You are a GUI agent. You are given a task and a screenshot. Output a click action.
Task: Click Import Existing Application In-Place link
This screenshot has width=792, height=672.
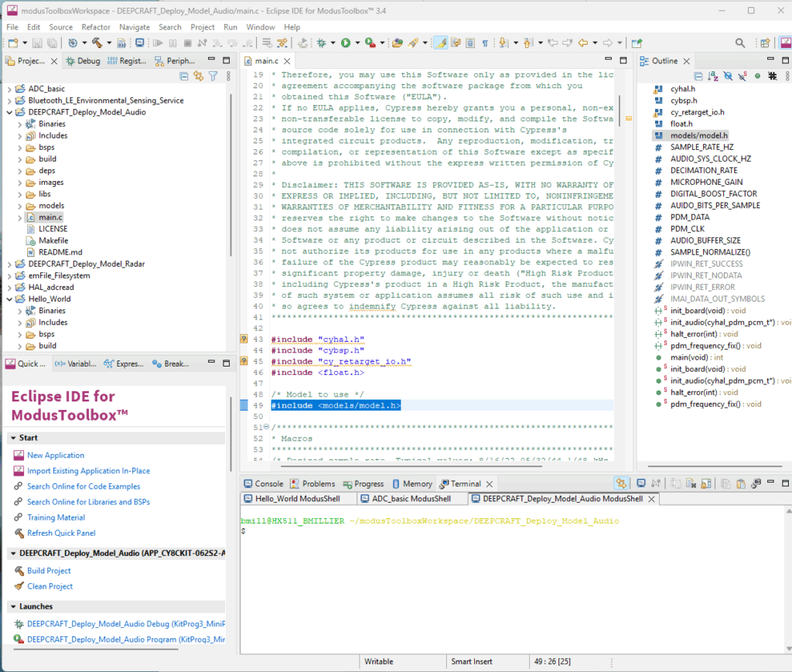click(88, 471)
